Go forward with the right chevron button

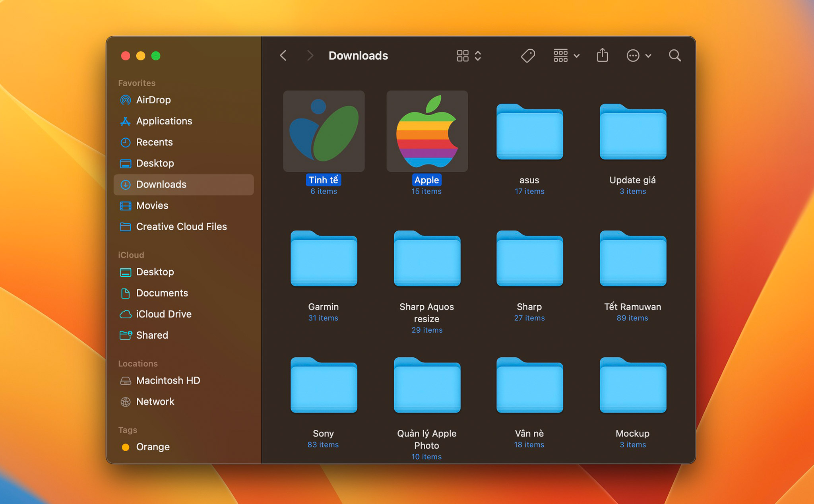click(310, 56)
